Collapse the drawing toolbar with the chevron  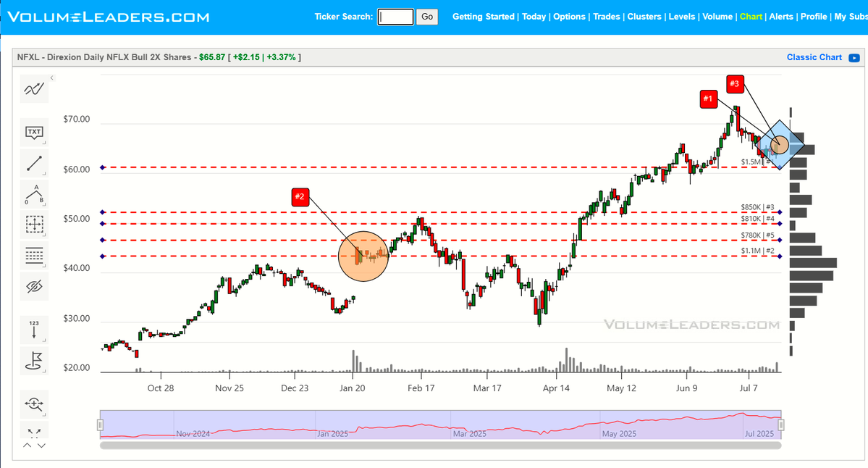click(x=51, y=78)
